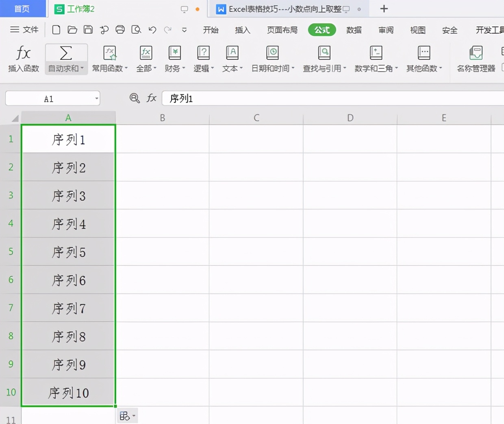
Task: Click the Print icon
Action: [120, 30]
